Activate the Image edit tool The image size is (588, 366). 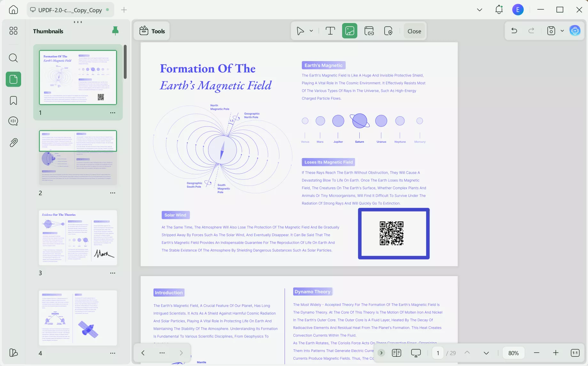coord(349,31)
